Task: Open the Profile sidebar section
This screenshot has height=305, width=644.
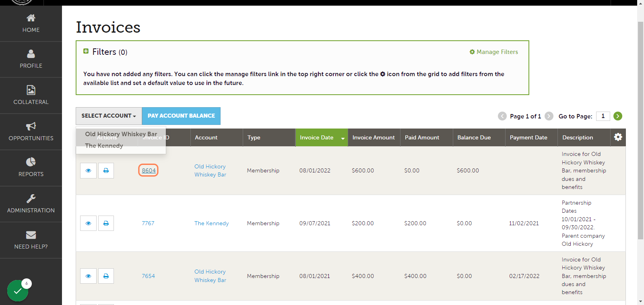Action: pyautogui.click(x=31, y=59)
